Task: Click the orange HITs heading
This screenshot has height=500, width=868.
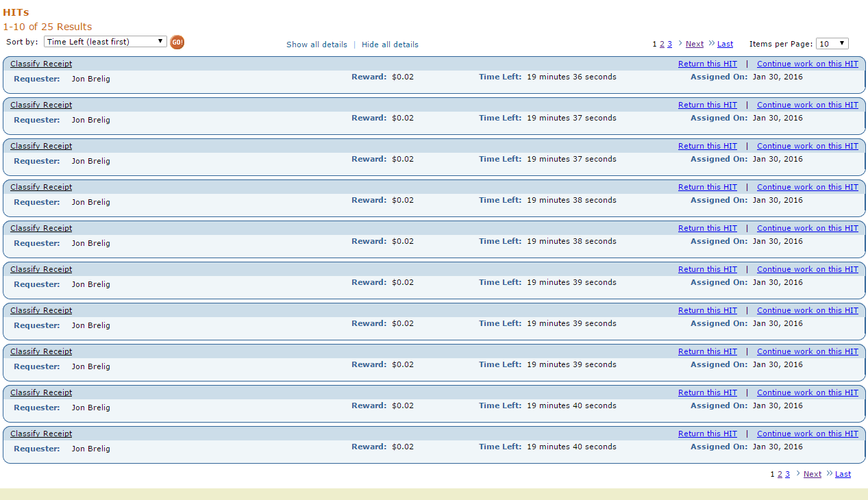Action: [16, 12]
